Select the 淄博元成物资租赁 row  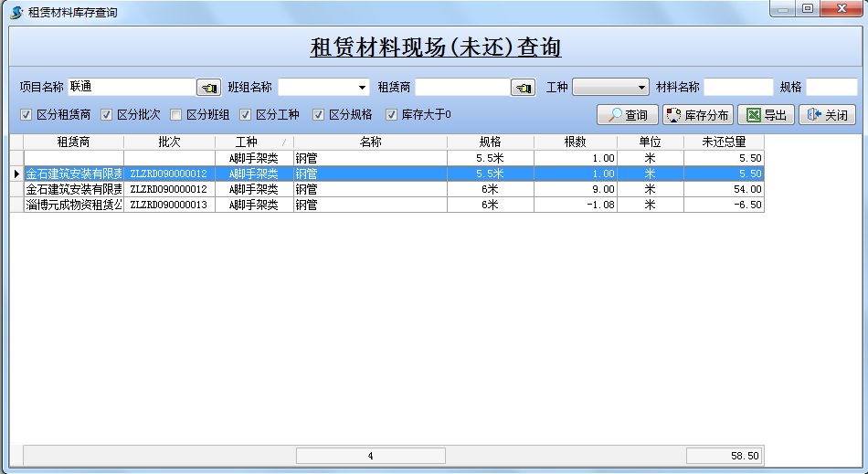pos(73,205)
